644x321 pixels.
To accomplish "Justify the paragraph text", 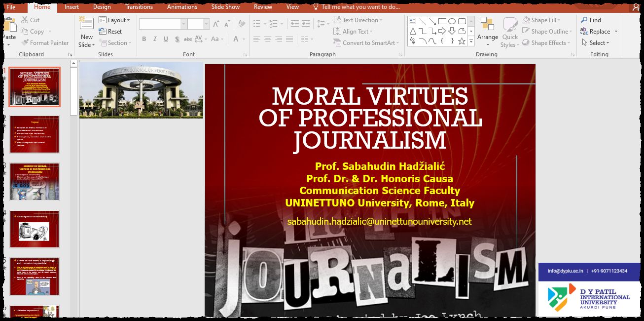I will [290, 39].
